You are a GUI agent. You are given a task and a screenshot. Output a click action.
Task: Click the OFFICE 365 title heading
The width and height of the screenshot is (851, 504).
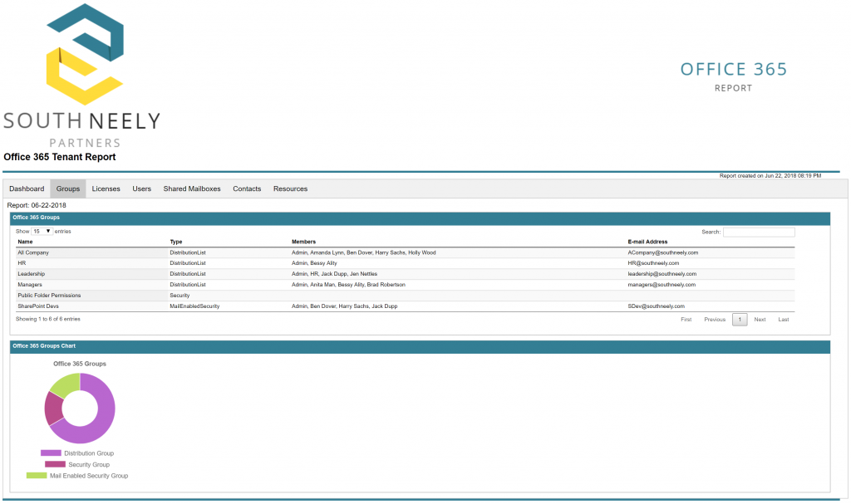(734, 70)
